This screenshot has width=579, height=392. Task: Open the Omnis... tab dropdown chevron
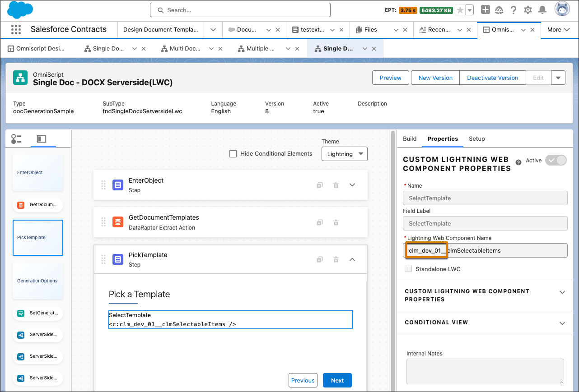click(x=523, y=30)
